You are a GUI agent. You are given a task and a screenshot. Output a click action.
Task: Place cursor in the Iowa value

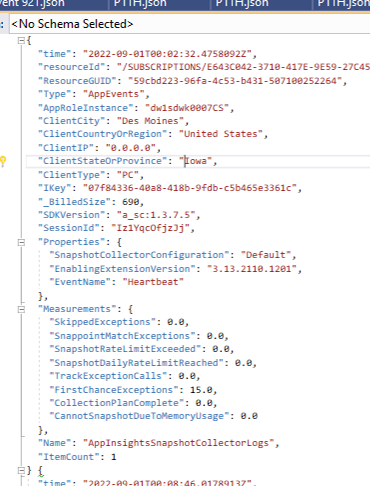click(x=195, y=161)
